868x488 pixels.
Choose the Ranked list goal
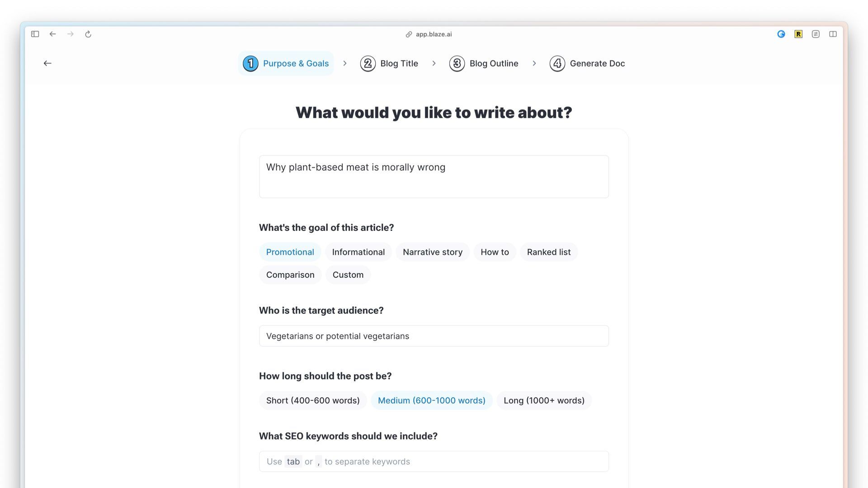click(549, 252)
